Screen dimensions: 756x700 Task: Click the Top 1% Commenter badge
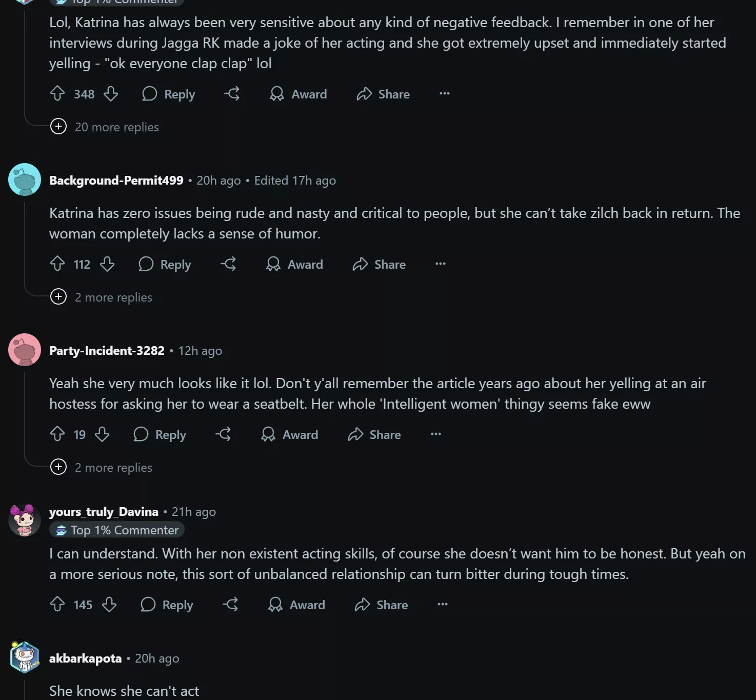[x=116, y=530]
